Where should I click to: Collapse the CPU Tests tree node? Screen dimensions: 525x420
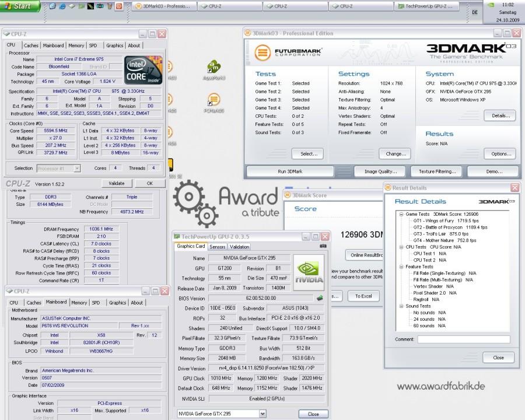tap(401, 247)
